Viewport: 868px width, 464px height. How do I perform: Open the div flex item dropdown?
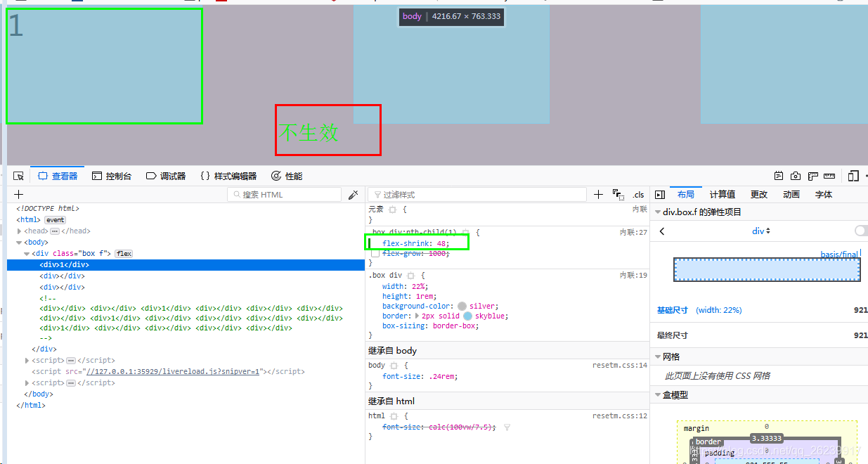pyautogui.click(x=761, y=231)
